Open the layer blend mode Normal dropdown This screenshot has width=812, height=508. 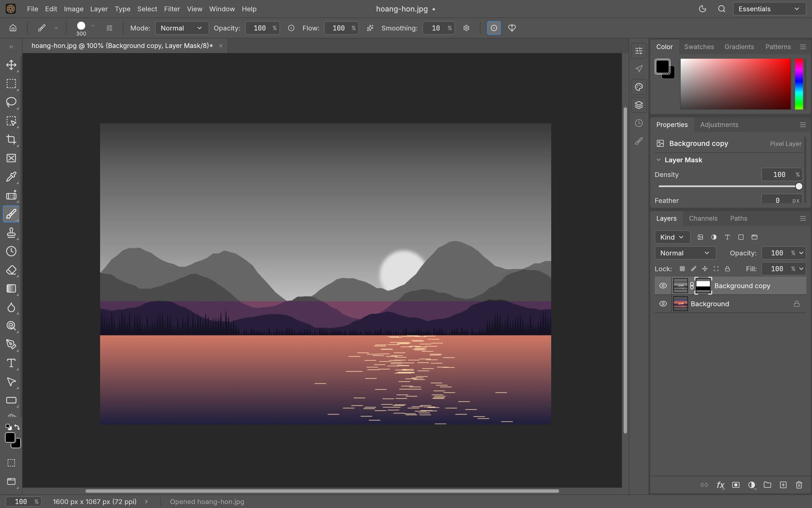[685, 253]
